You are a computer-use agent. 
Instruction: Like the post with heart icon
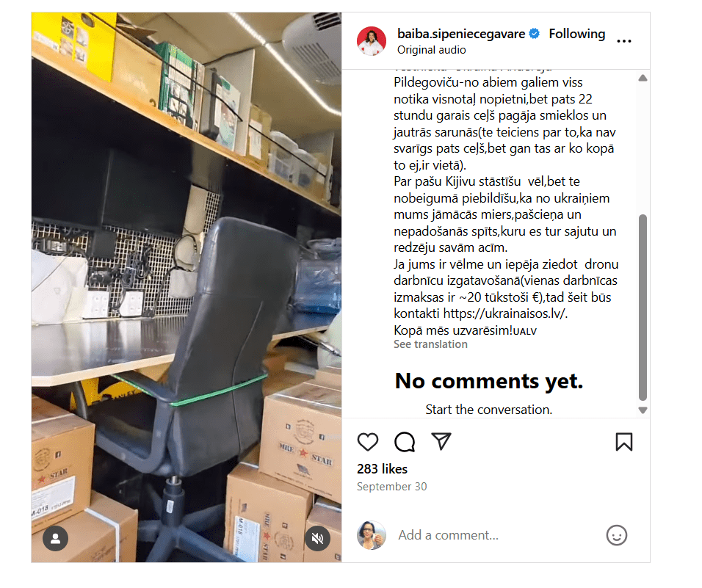point(368,442)
